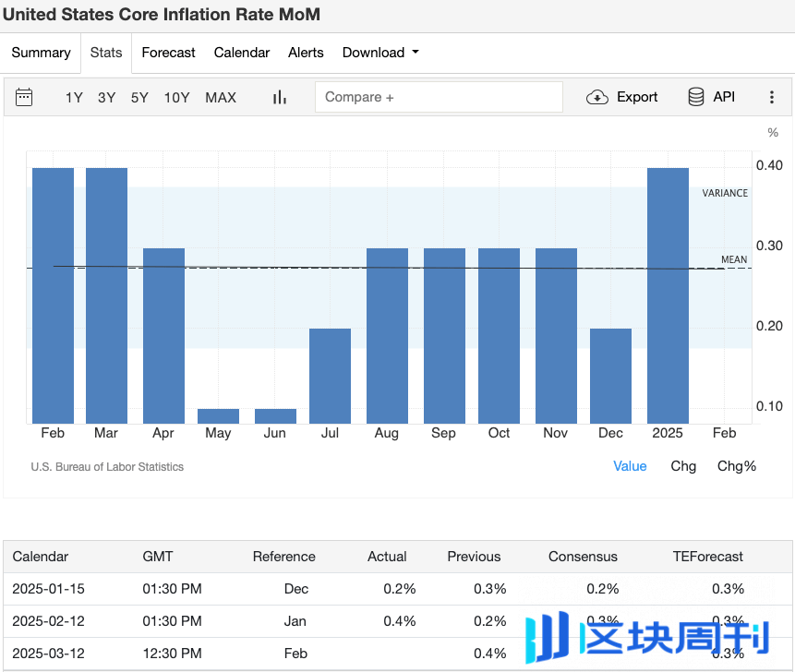
Task: Click the GMT column header
Action: tap(158, 557)
